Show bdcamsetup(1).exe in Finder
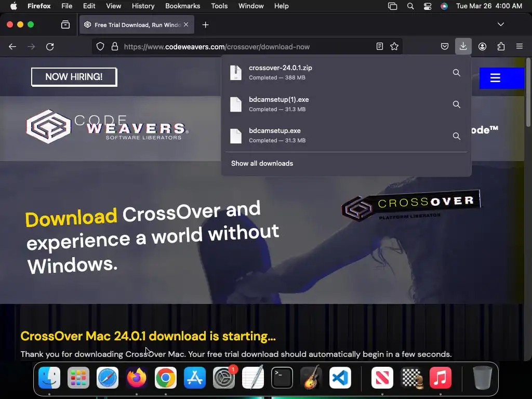This screenshot has height=399, width=532. [457, 104]
